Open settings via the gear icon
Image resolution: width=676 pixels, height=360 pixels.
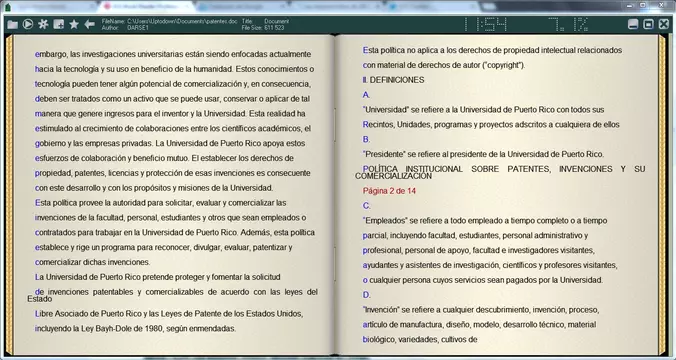point(43,24)
